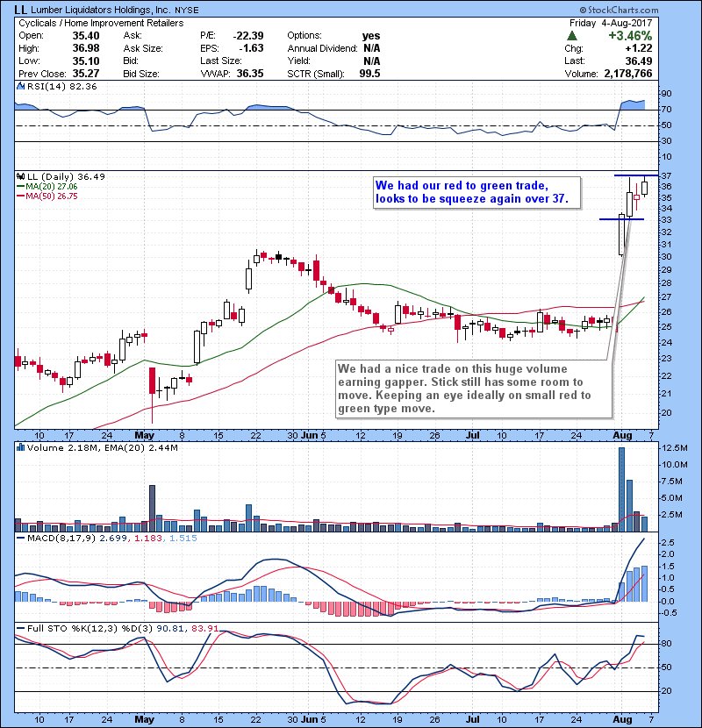Click the Friday 4-Aug-2017 date
The image size is (702, 728).
(611, 23)
